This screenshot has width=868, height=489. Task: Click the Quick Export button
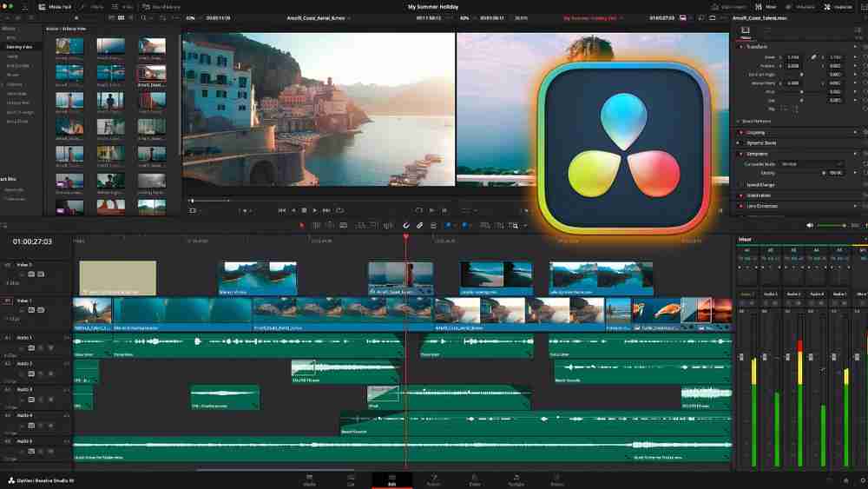728,7
